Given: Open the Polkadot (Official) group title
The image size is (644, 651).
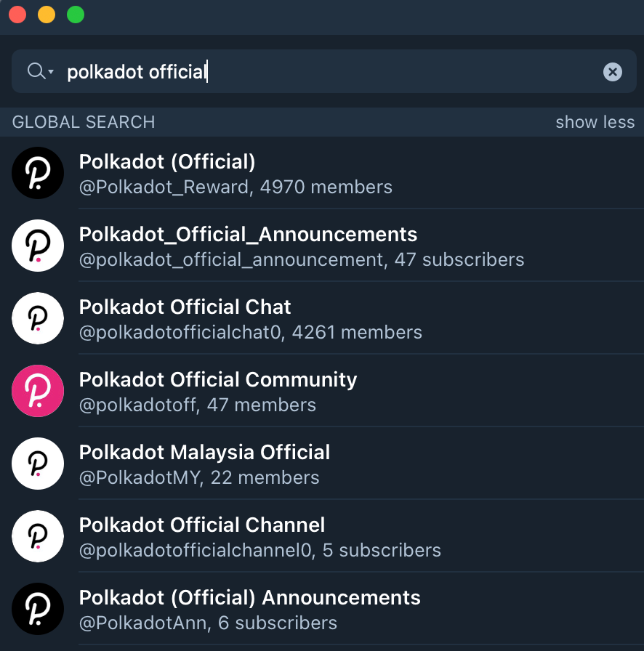Looking at the screenshot, I should [167, 161].
